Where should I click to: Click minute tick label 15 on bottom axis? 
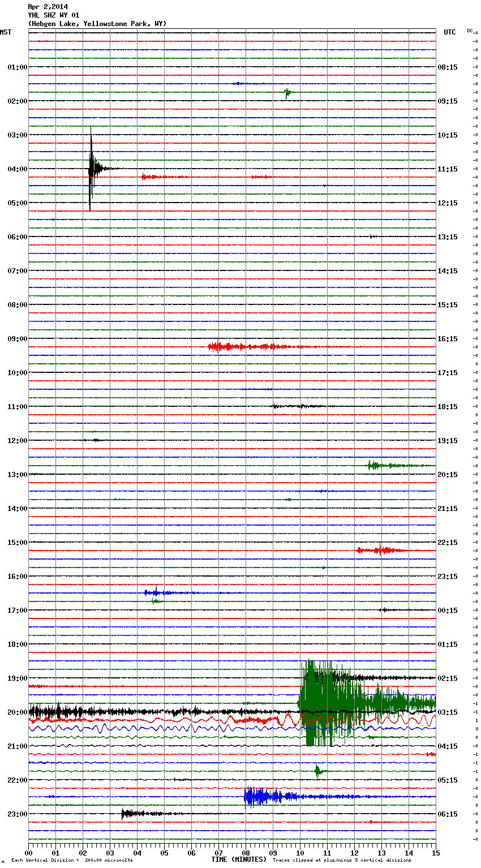[x=436, y=853]
